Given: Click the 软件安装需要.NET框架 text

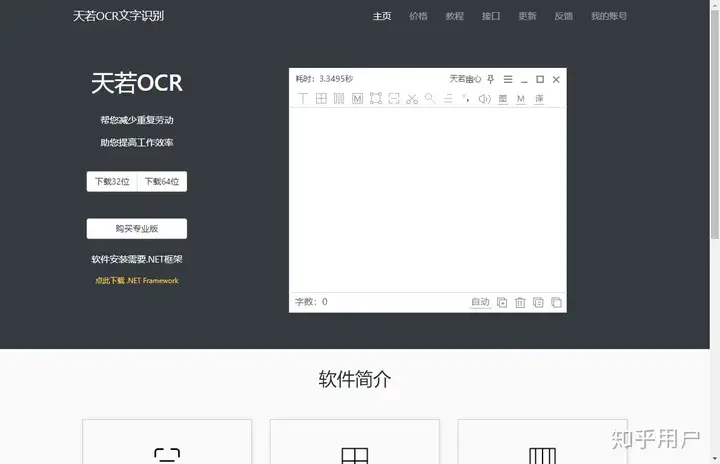Looking at the screenshot, I should [137, 259].
